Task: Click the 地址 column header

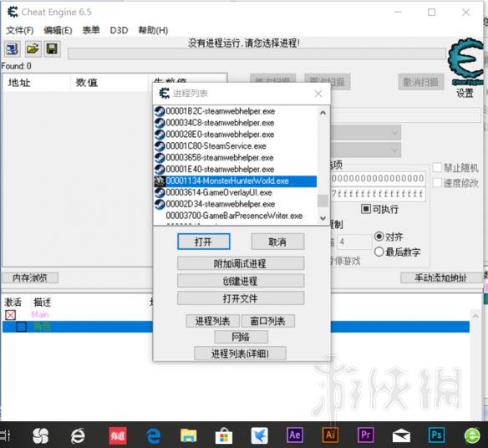Action: point(19,83)
